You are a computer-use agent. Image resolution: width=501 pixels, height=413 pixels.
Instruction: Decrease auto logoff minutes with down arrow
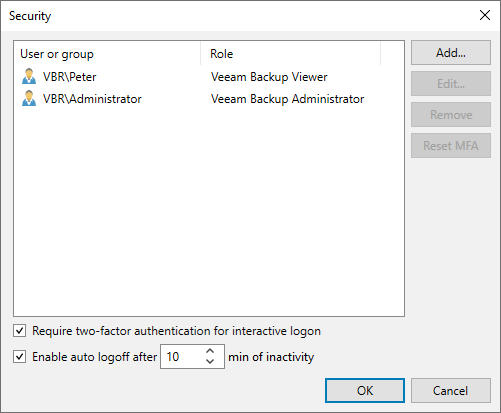point(210,362)
